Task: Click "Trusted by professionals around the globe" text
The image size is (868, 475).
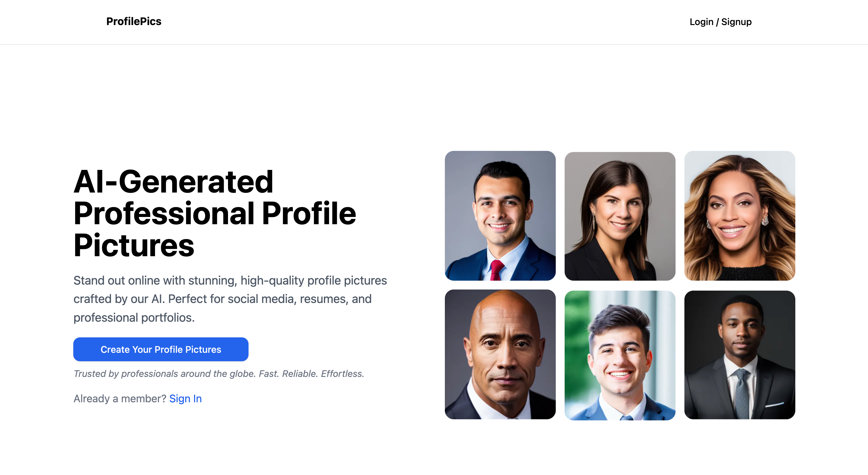Action: [x=165, y=374]
